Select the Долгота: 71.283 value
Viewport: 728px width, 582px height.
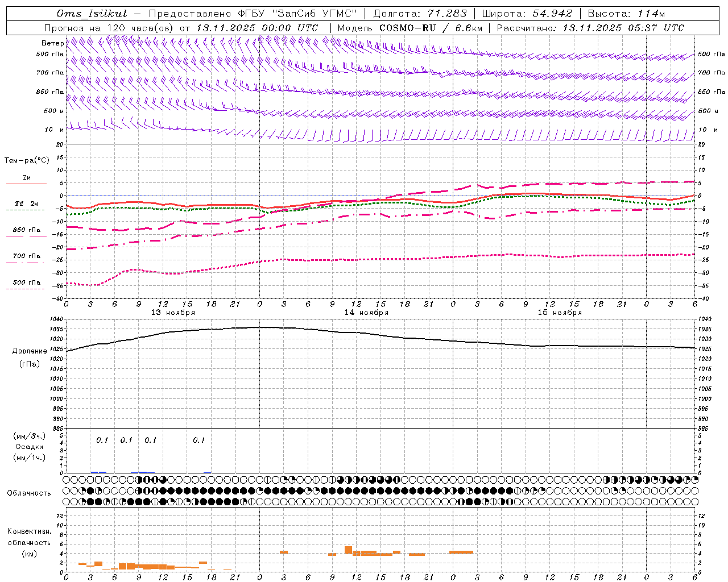420,14
